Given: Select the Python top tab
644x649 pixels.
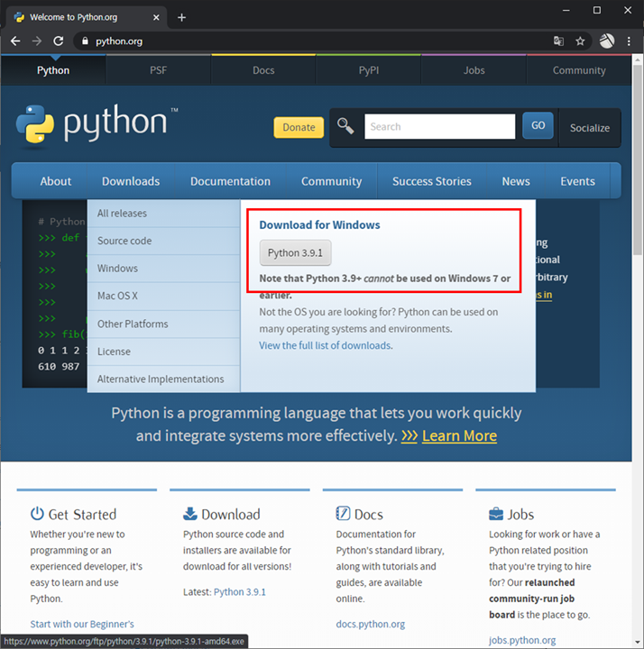Looking at the screenshot, I should 53,70.
